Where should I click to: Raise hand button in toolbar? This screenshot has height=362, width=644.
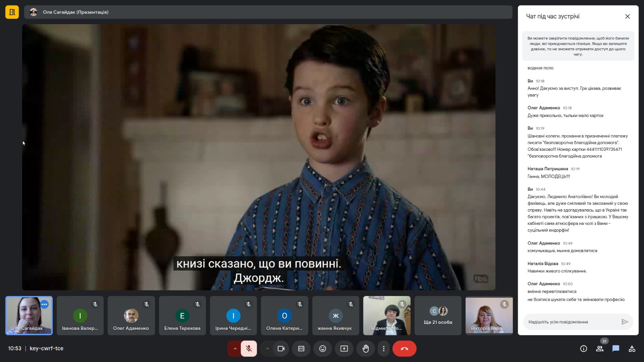(365, 349)
